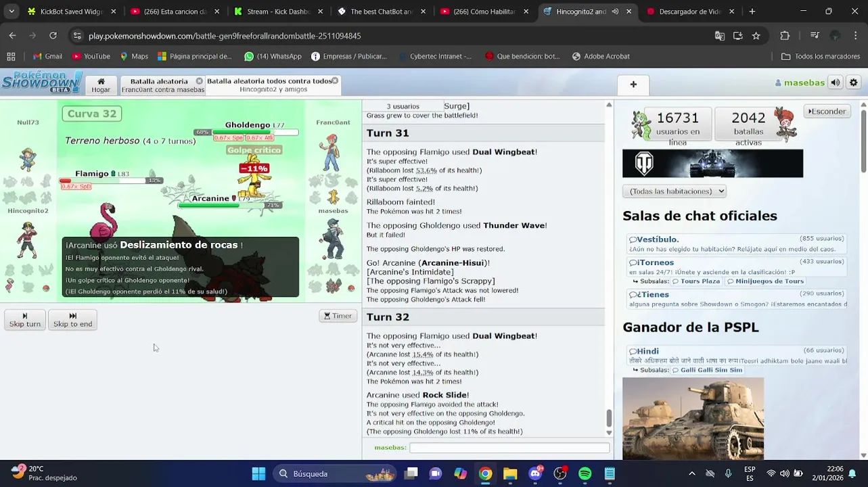Screen dimensions: 868x487
Task: Click the Franc0ant trainer sprite
Action: 331,152
